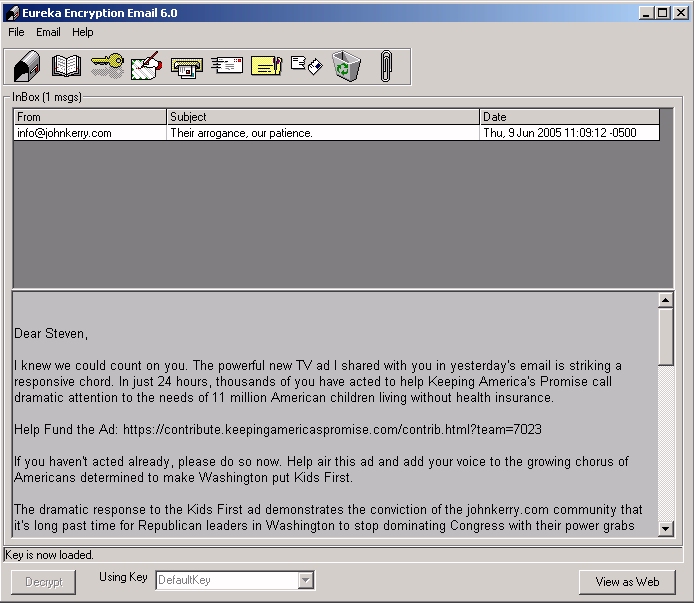Click the paperclip attachment icon

coord(386,66)
